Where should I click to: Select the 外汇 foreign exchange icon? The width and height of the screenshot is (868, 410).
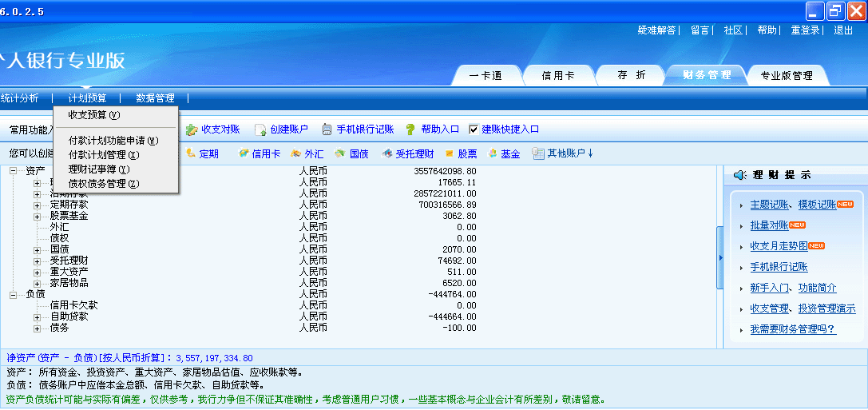pyautogui.click(x=295, y=154)
